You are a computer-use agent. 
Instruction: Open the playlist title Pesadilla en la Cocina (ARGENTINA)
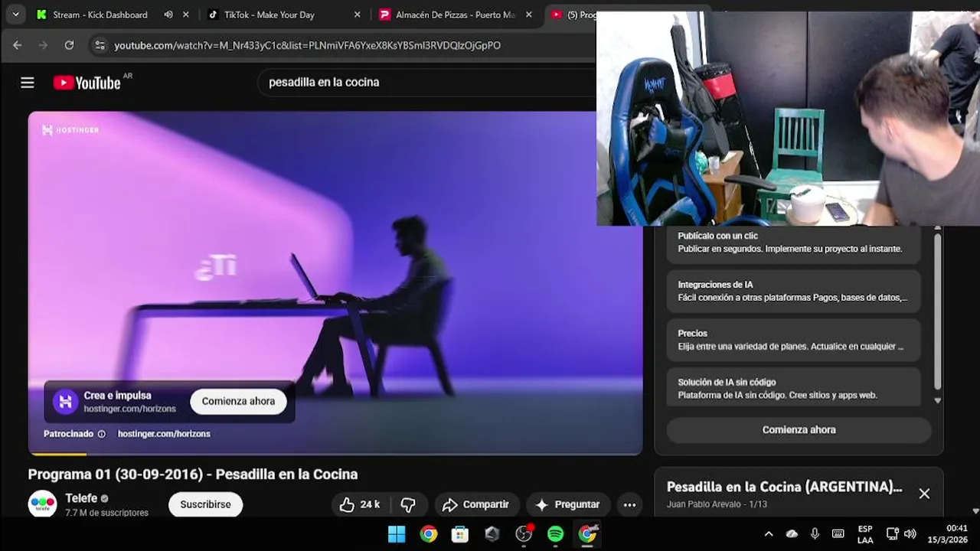click(784, 487)
